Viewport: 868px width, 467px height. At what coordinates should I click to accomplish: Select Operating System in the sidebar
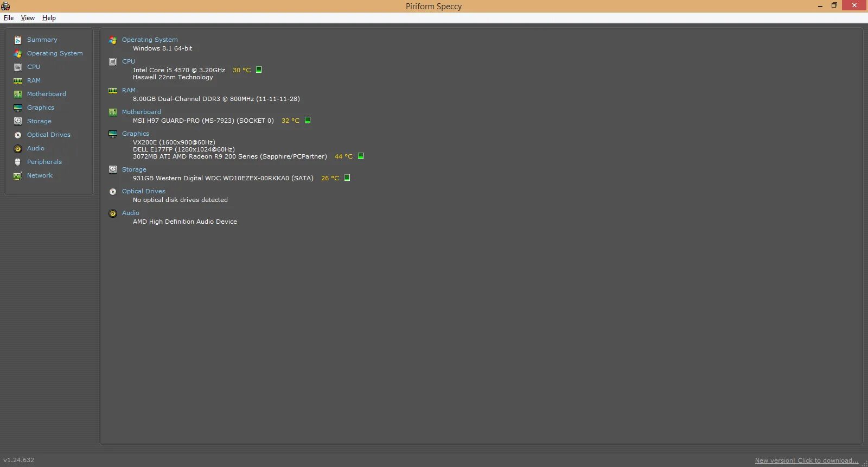55,53
